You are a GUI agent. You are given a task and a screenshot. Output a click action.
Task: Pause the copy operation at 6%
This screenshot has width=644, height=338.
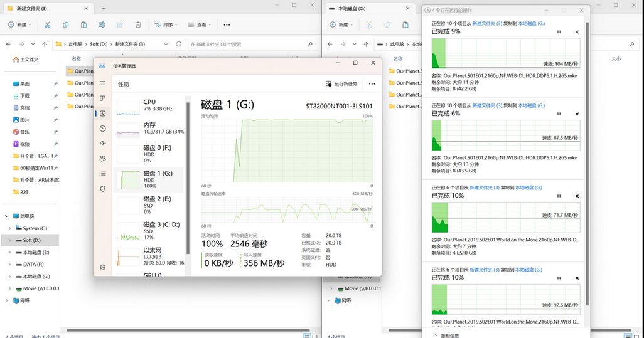[x=559, y=114]
